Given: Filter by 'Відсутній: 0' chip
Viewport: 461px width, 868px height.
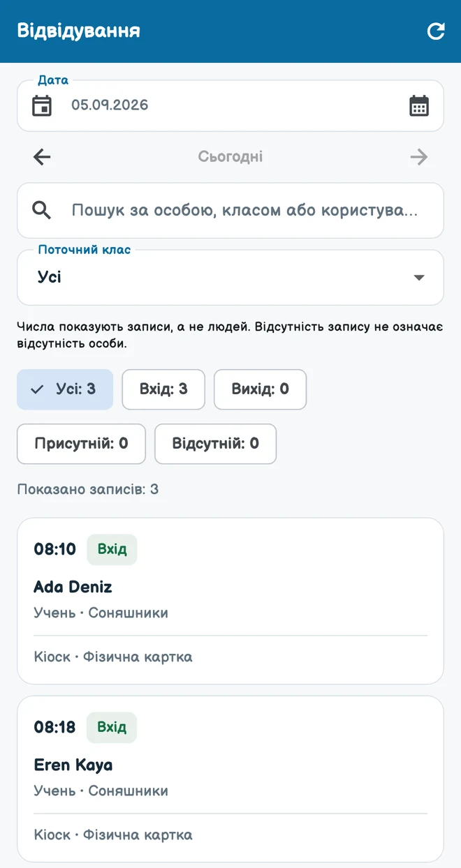Looking at the screenshot, I should click(216, 444).
